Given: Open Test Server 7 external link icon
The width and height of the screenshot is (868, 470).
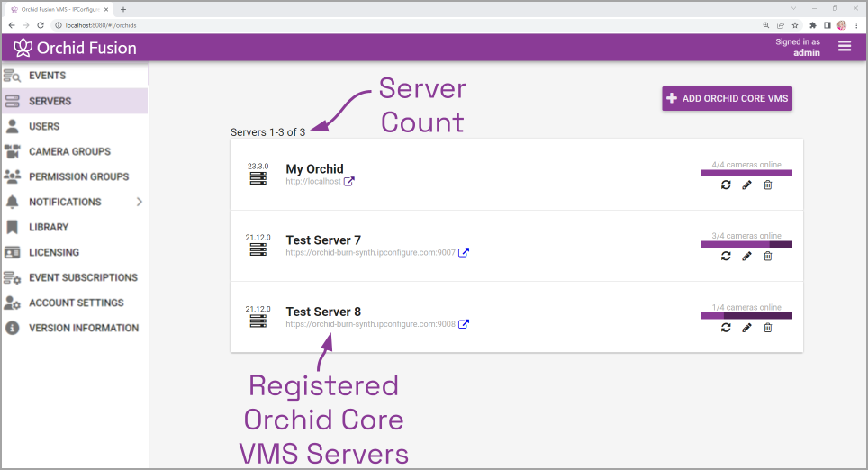Looking at the screenshot, I should pyautogui.click(x=464, y=252).
